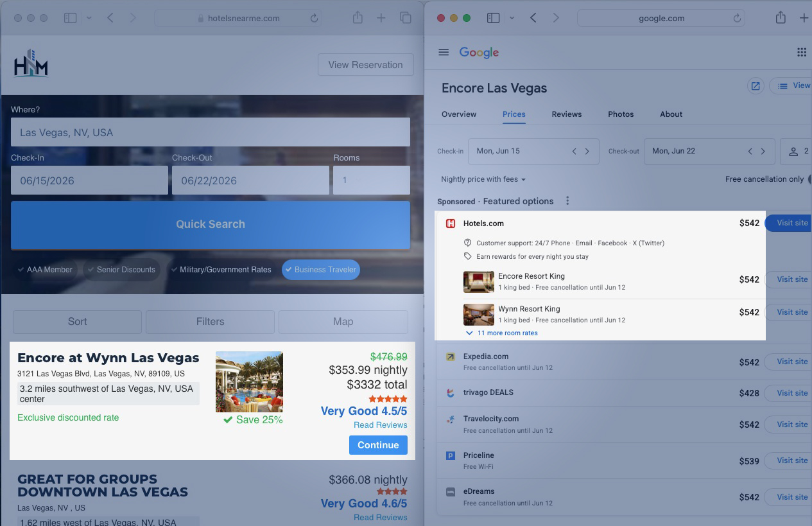Open the Sort options
Screen dimensions: 812x526
[77, 322]
